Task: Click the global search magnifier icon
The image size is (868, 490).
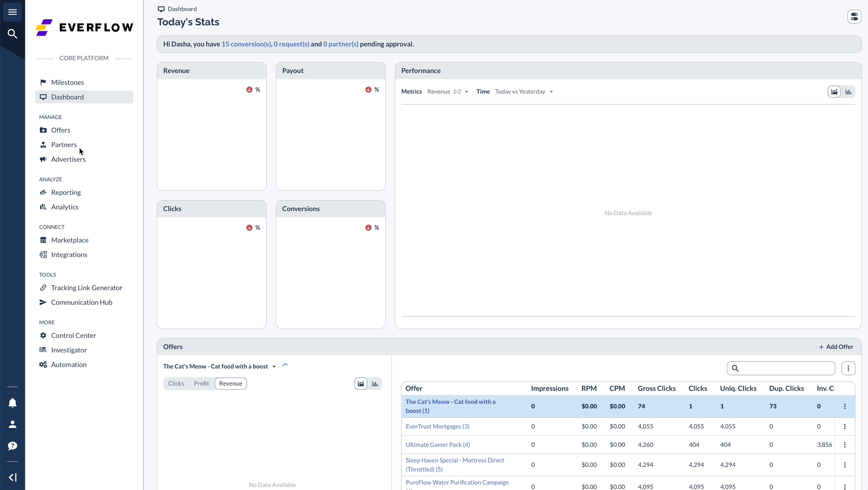Action: tap(13, 34)
